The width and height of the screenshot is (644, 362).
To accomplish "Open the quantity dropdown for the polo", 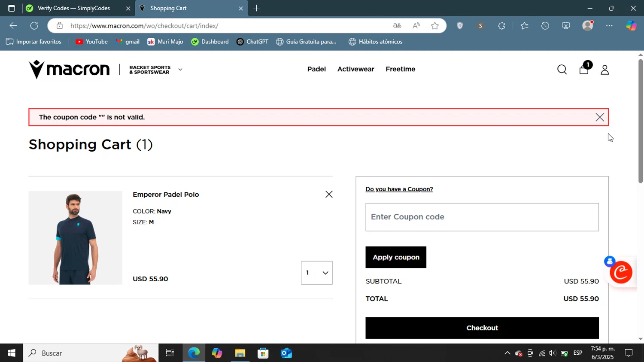I will pos(317,273).
